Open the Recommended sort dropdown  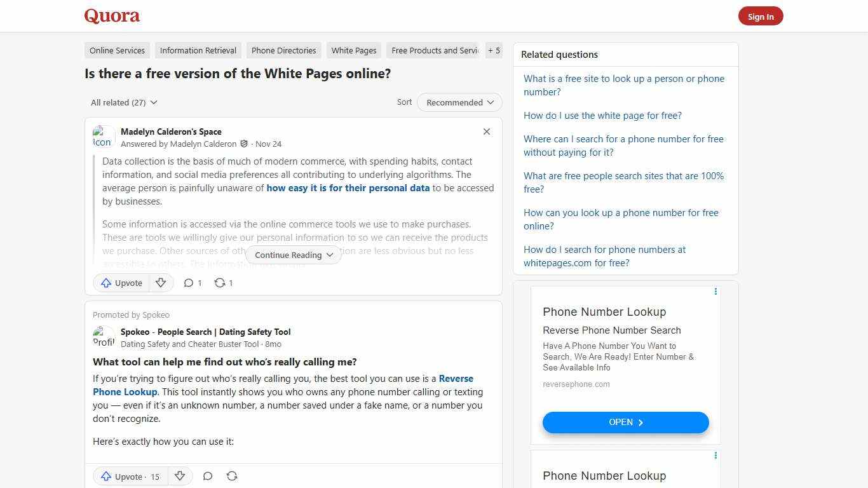click(x=459, y=102)
